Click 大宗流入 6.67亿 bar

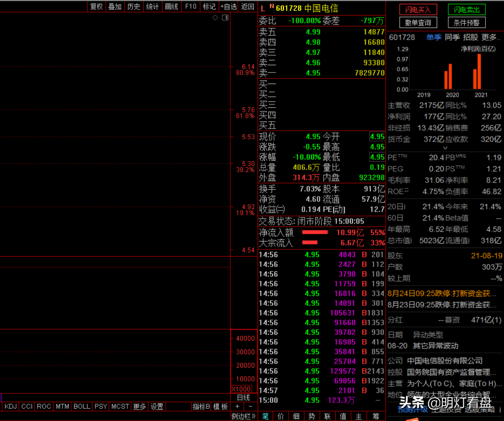pyautogui.click(x=310, y=242)
